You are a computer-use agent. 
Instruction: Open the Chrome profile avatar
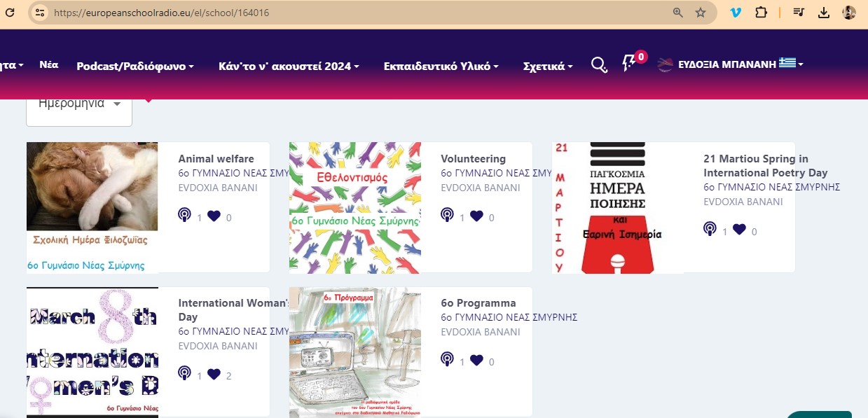pos(848,13)
